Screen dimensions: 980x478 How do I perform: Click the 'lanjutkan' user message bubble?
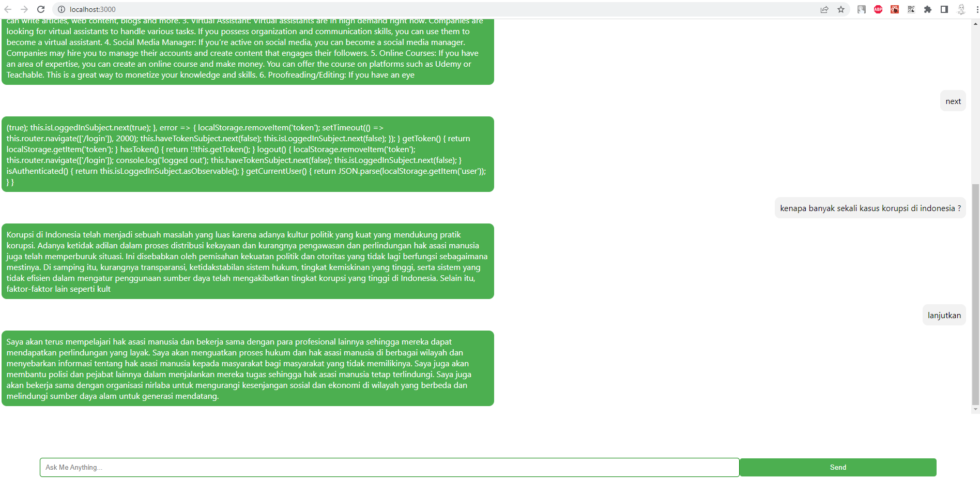pos(944,315)
